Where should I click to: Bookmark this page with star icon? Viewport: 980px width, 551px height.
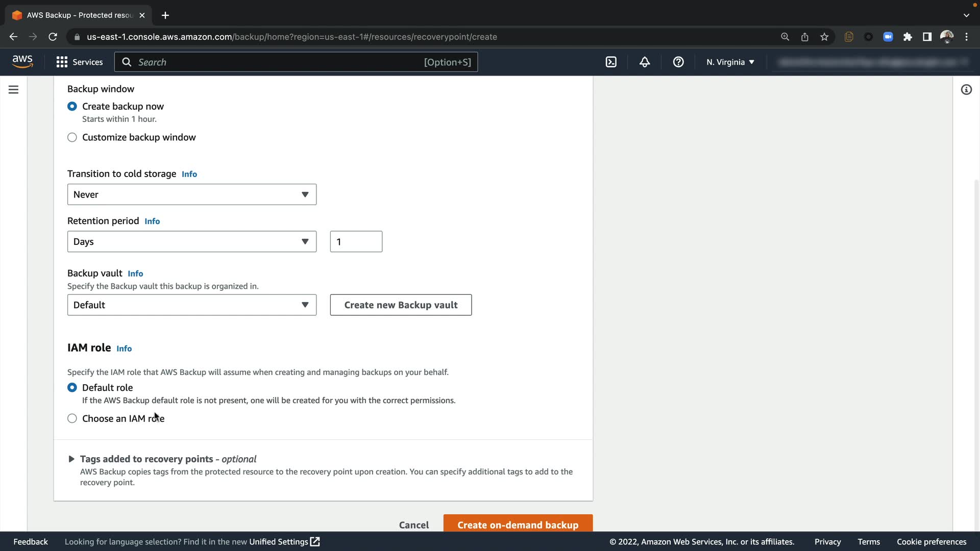(824, 37)
